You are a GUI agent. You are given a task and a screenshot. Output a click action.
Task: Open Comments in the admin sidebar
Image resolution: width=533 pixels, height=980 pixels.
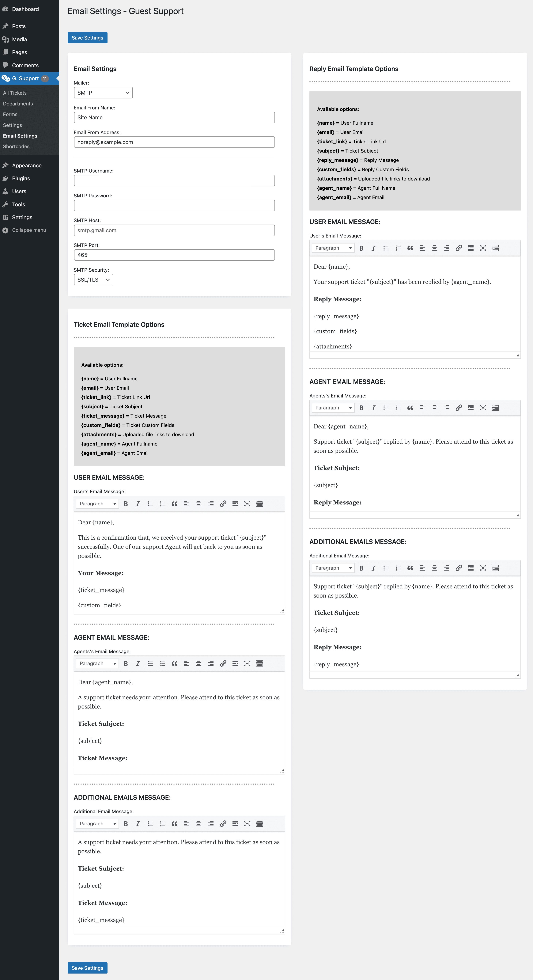click(x=30, y=65)
